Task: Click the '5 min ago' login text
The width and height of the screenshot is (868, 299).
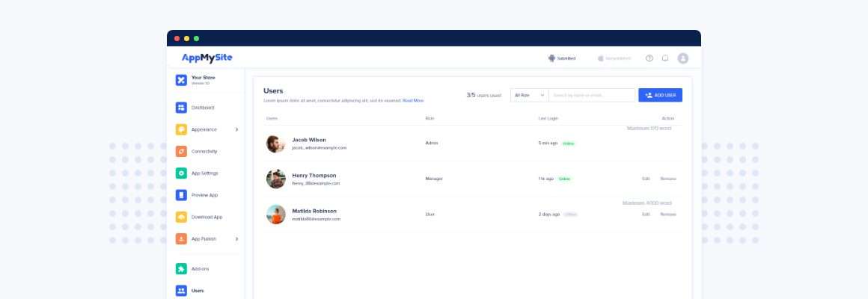Action: [548, 143]
